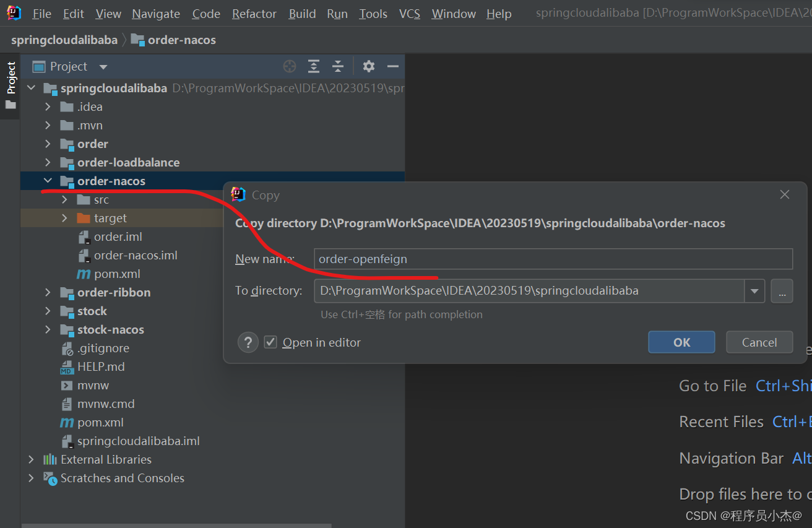Click order-nacos breadcrumb in navigation bar
812x528 pixels.
(173, 40)
